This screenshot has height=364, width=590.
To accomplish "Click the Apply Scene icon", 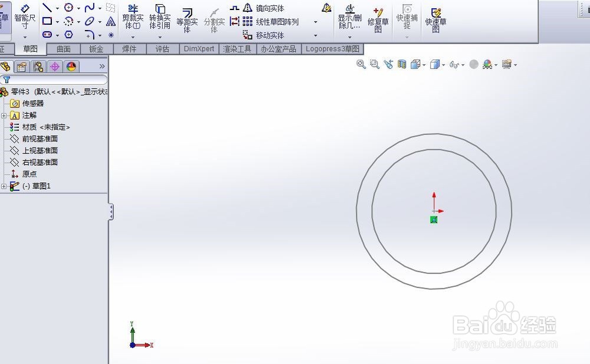I will coord(487,64).
